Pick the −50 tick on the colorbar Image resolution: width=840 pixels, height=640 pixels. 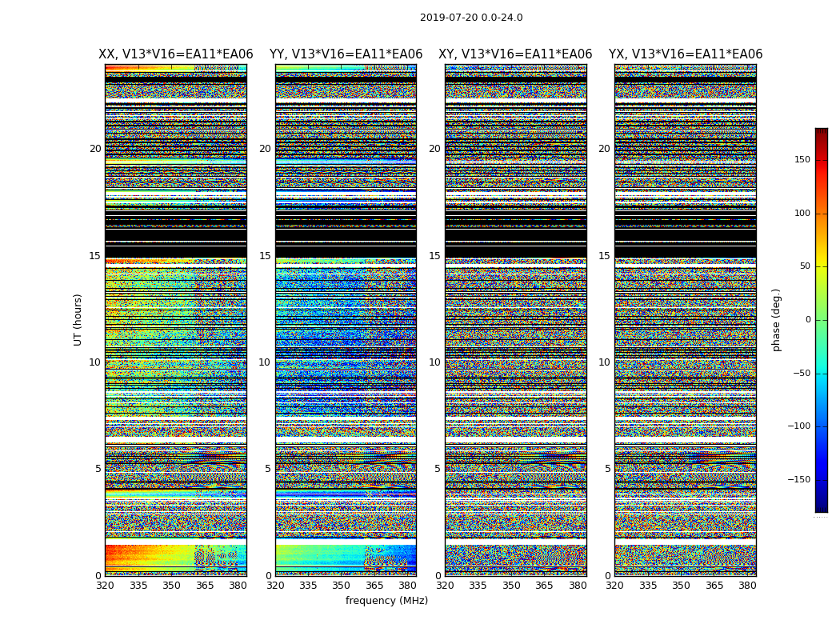[802, 373]
